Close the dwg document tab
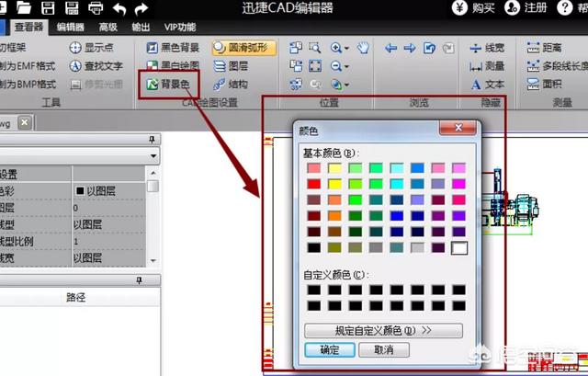588x376 pixels. [25, 122]
